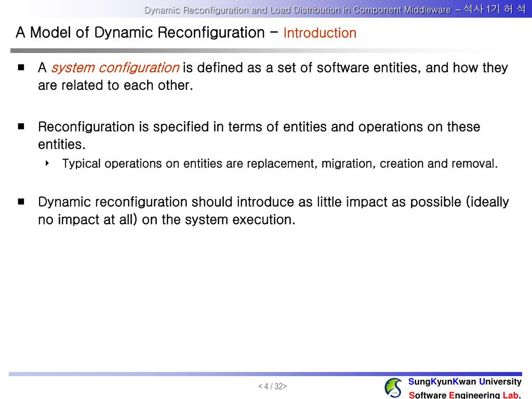Click the SungKyunKwan University logo emblem
The height and width of the screenshot is (399, 532).
[x=393, y=388]
